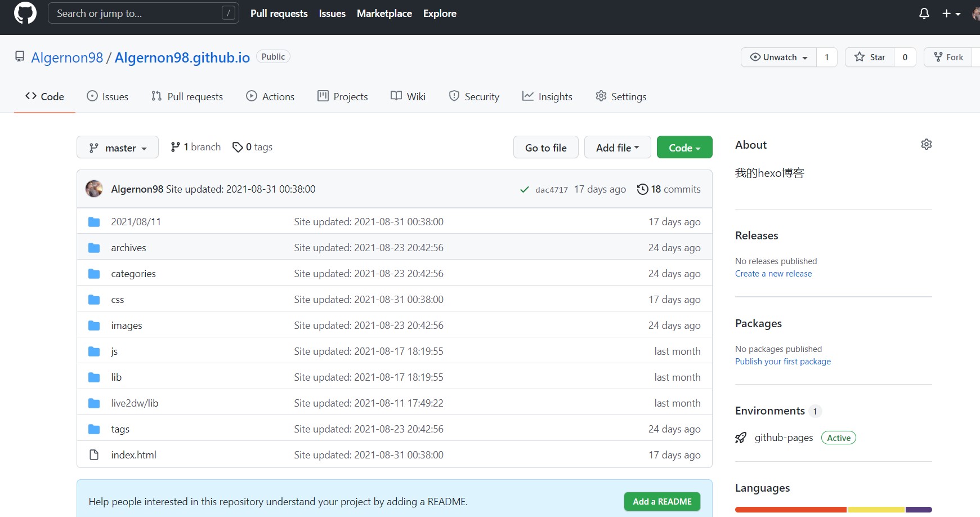980x517 pixels.
Task: View the stargazers count 0
Action: pyautogui.click(x=905, y=57)
